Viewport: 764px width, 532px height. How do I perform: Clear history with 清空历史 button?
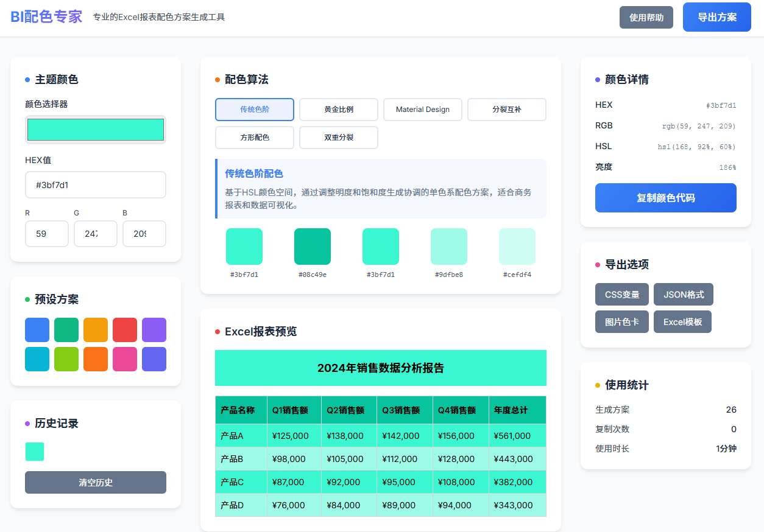pyautogui.click(x=96, y=483)
